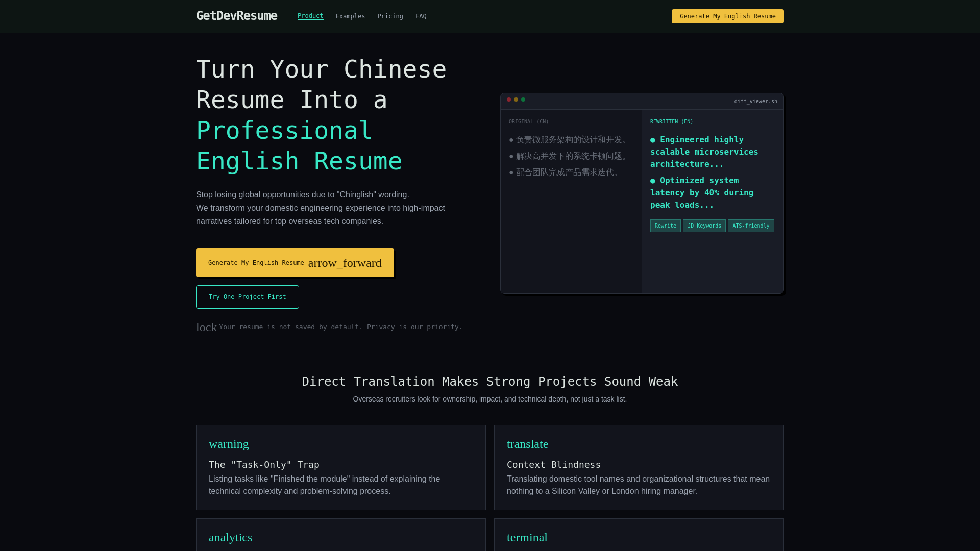Click the terminal card icon
980x551 pixels.
coord(527,537)
